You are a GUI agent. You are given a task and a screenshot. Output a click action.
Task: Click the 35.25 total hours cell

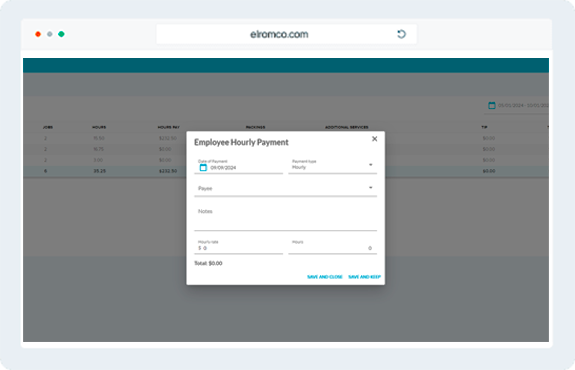99,171
